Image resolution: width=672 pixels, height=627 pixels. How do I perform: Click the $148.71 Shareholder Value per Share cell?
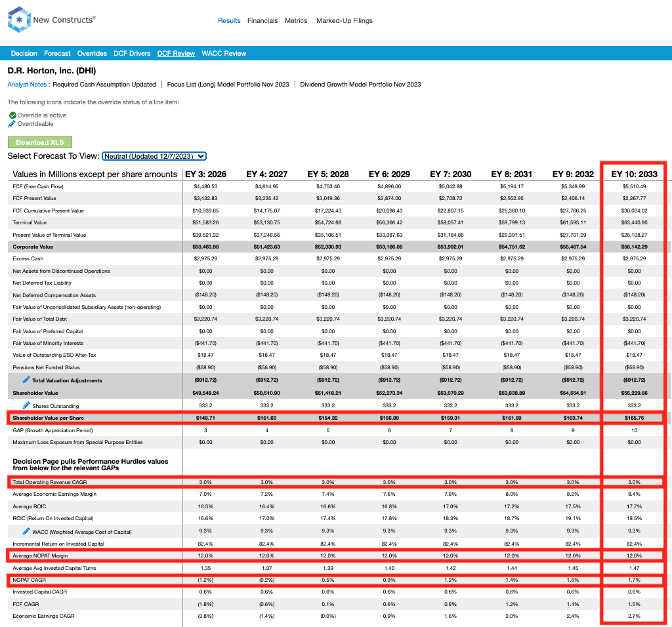pos(205,418)
